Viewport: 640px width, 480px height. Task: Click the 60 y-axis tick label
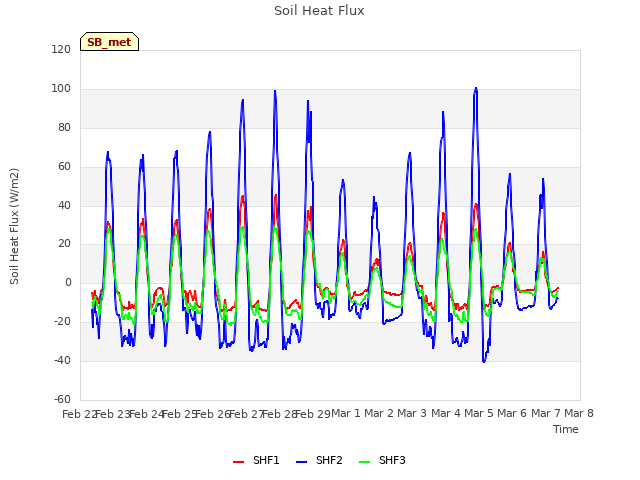(64, 167)
